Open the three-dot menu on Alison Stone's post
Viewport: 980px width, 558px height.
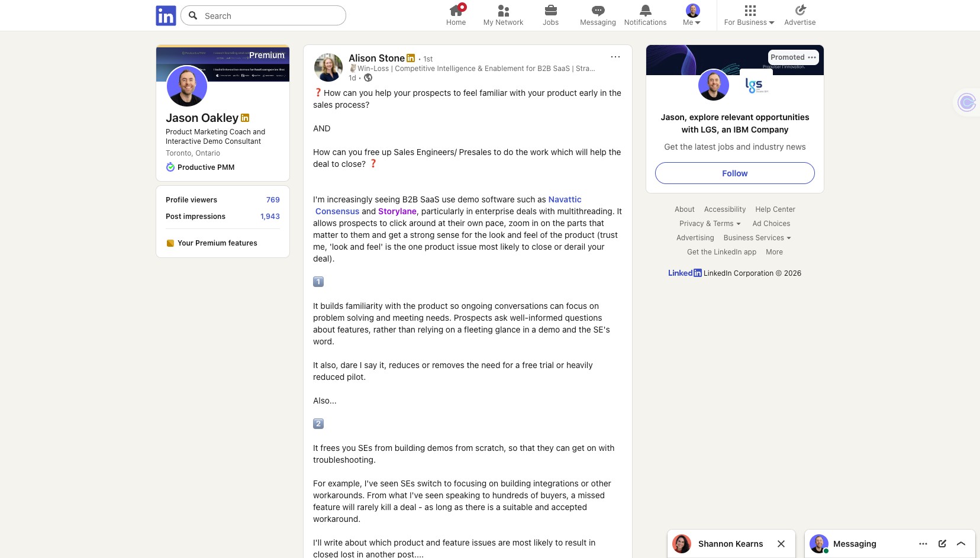coord(615,57)
